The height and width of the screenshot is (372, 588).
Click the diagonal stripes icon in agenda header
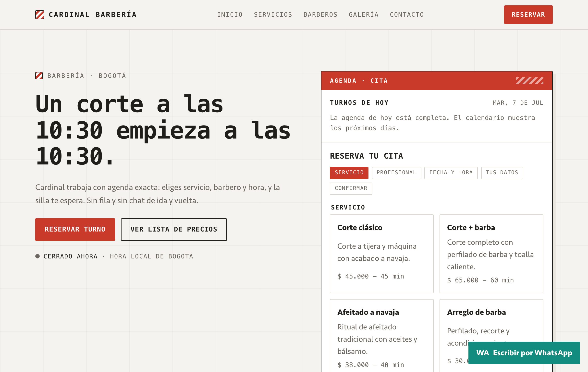[529, 81]
